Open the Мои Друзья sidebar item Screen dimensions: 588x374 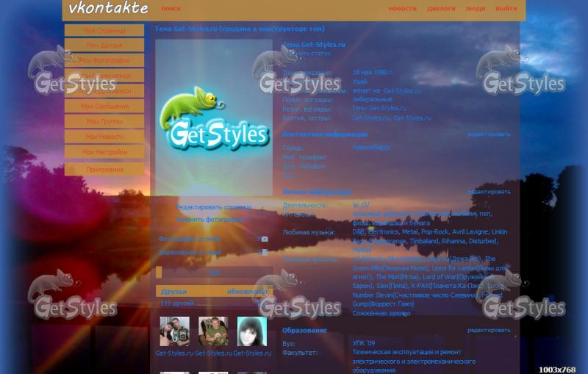(104, 46)
